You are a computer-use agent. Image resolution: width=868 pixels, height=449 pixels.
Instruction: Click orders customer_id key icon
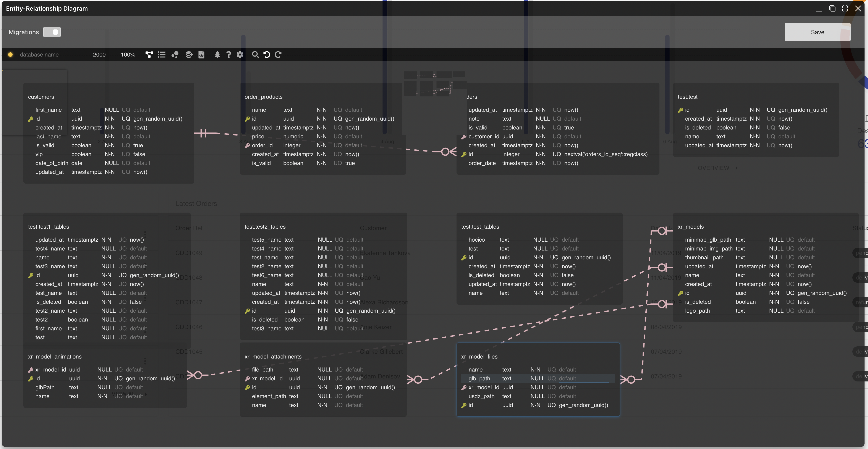(464, 137)
